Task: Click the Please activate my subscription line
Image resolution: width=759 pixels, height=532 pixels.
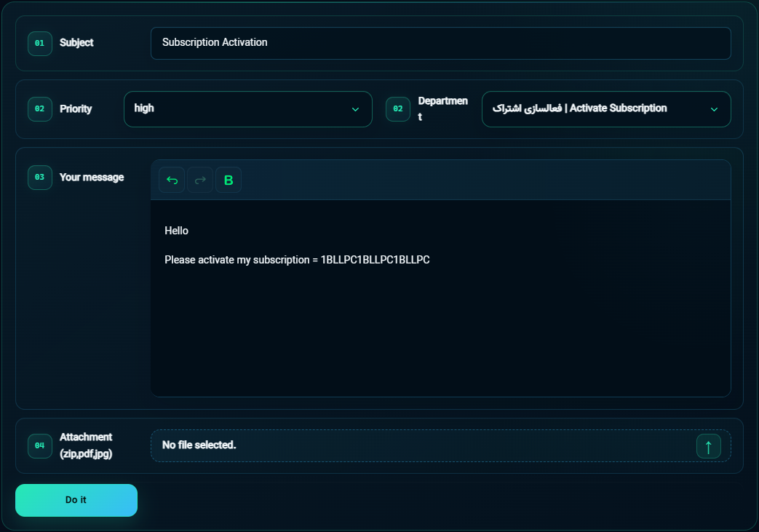Action: click(297, 260)
